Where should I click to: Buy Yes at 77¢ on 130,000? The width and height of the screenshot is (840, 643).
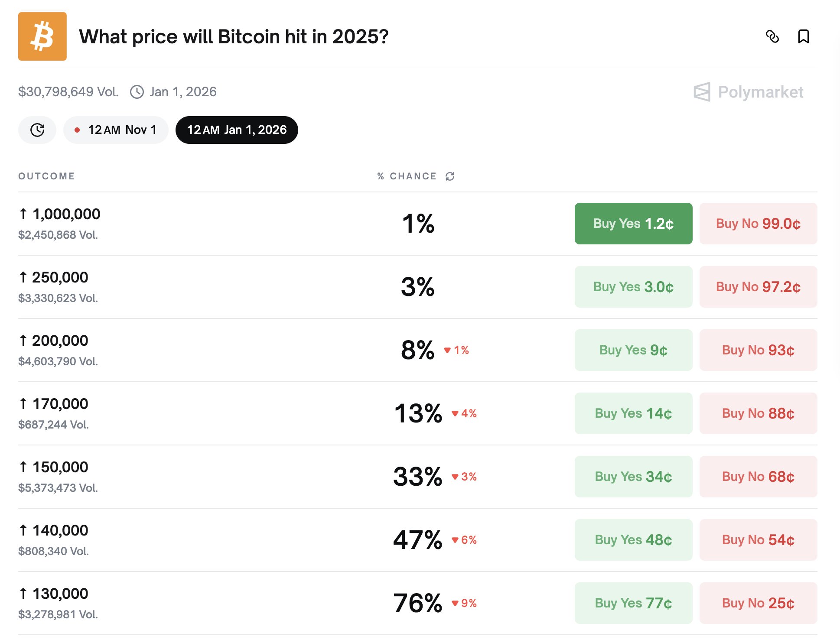633,603
